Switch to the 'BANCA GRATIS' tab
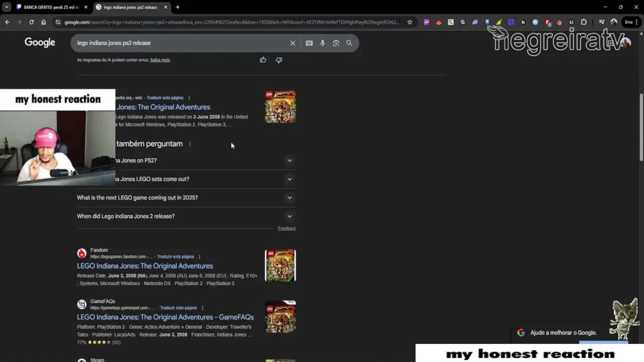This screenshot has width=644, height=362. [x=48, y=7]
